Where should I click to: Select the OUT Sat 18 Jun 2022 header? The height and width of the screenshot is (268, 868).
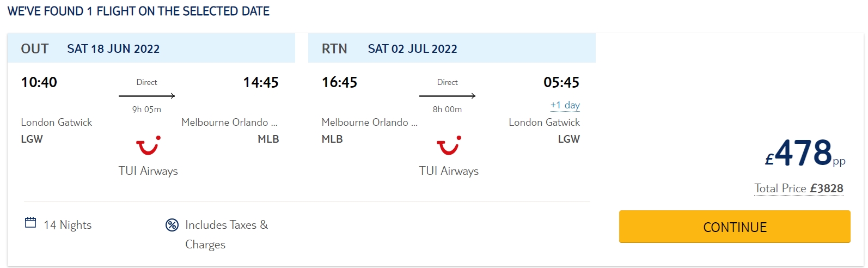click(151, 48)
